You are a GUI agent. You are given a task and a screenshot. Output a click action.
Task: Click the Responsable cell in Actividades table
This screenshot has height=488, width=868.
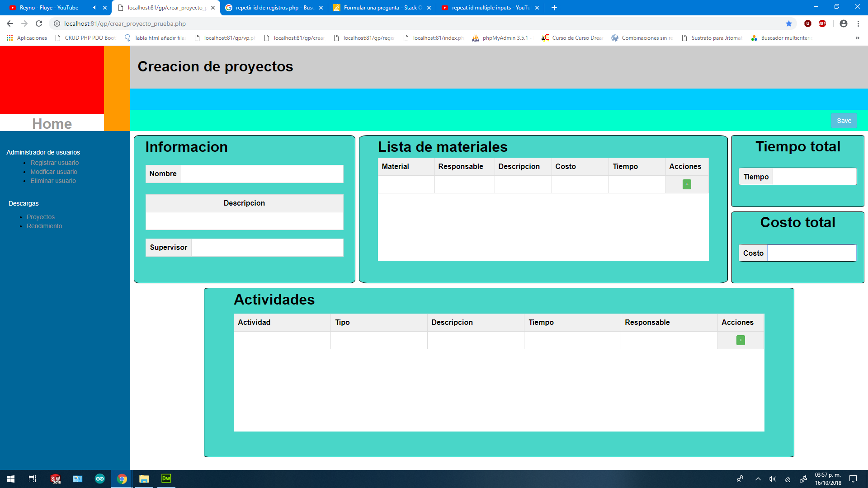click(669, 340)
